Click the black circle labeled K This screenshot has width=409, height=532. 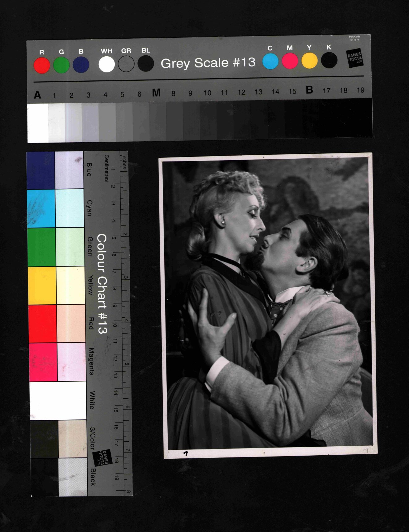329,60
